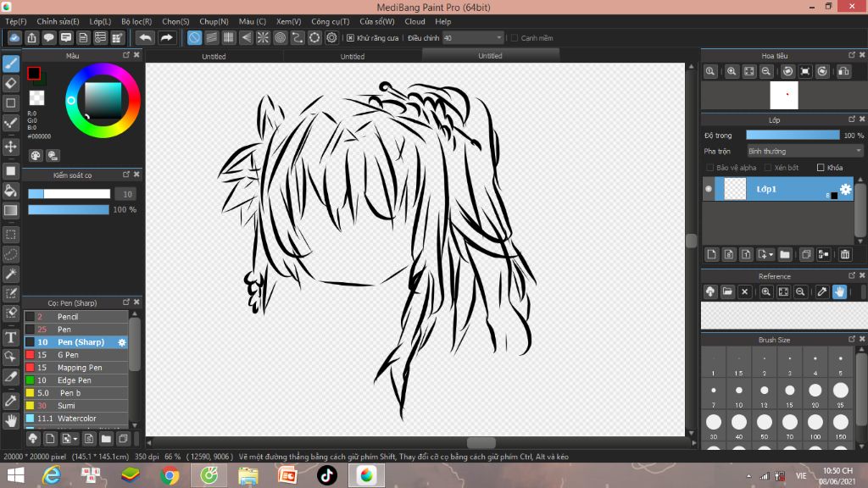The height and width of the screenshot is (488, 868).
Task: Enable circle snap guide
Action: point(280,37)
